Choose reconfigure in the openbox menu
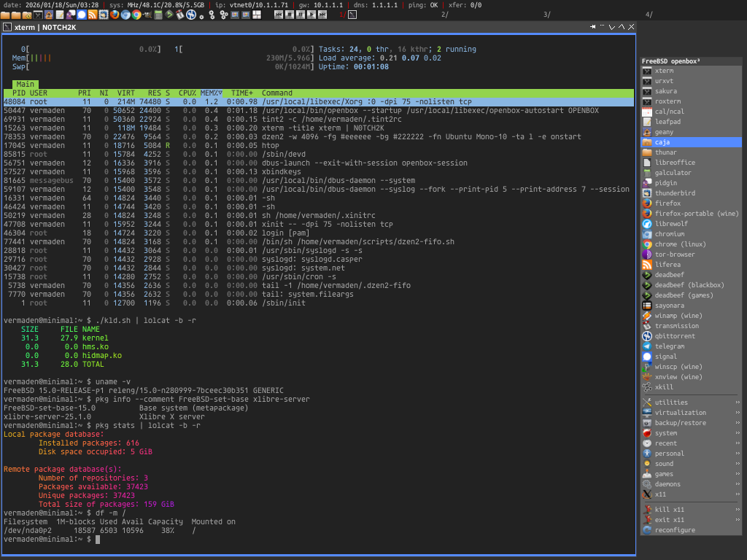The height and width of the screenshot is (560, 747). click(675, 530)
